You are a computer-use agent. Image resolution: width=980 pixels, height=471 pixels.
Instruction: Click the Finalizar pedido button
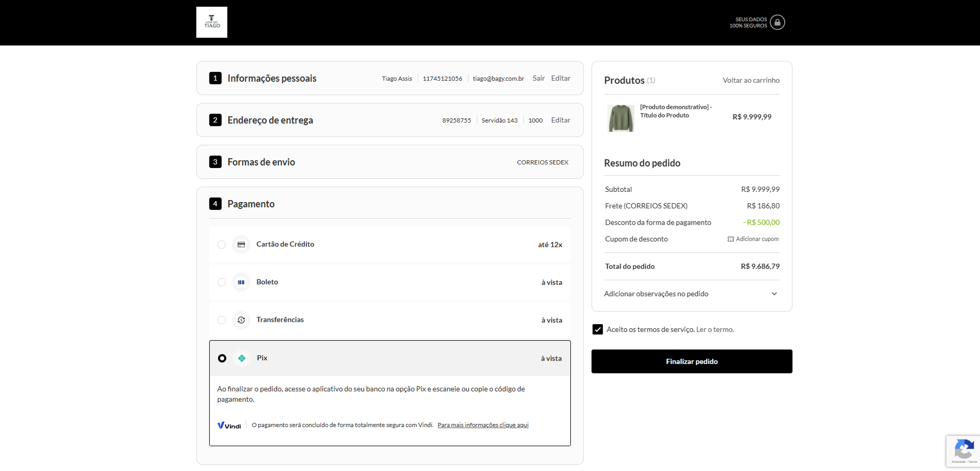point(692,361)
